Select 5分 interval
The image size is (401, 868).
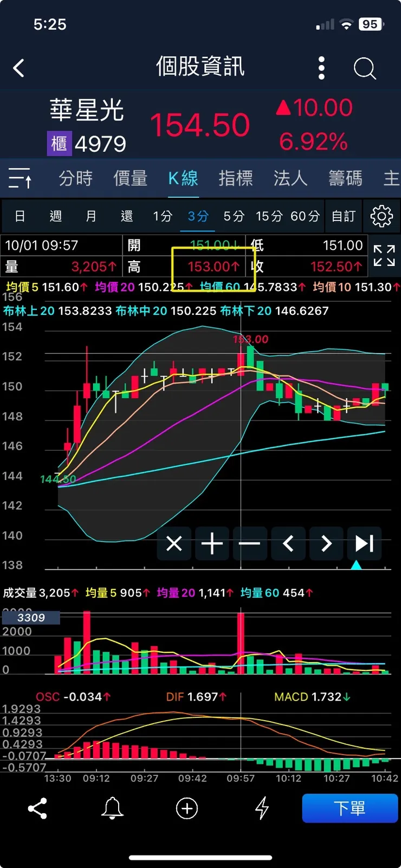coord(234,216)
